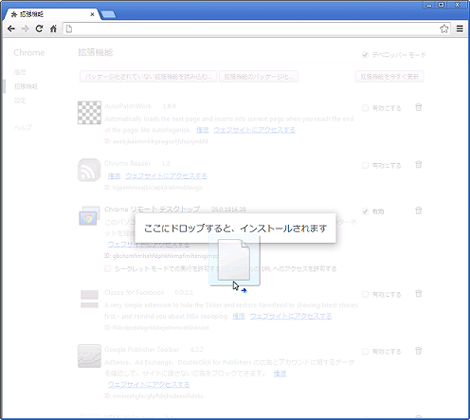Click the 拡張機能のパッケージ化 button
Image resolution: width=470 pixels, height=420 pixels.
[259, 77]
